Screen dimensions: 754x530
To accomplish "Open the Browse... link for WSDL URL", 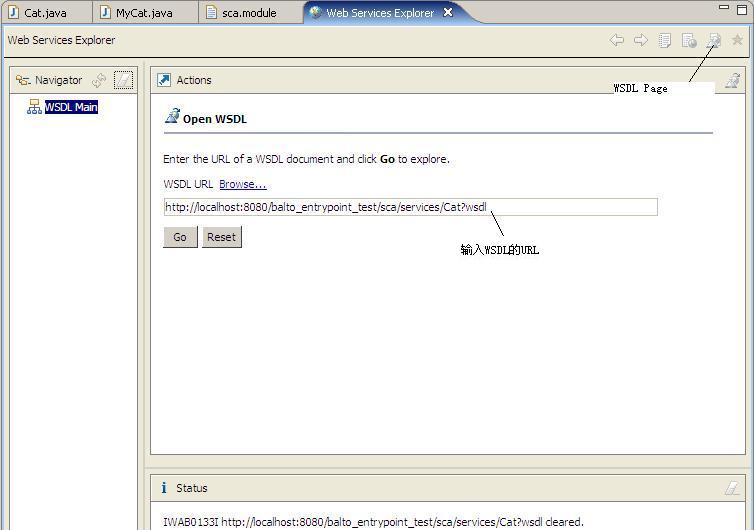I will tap(243, 184).
